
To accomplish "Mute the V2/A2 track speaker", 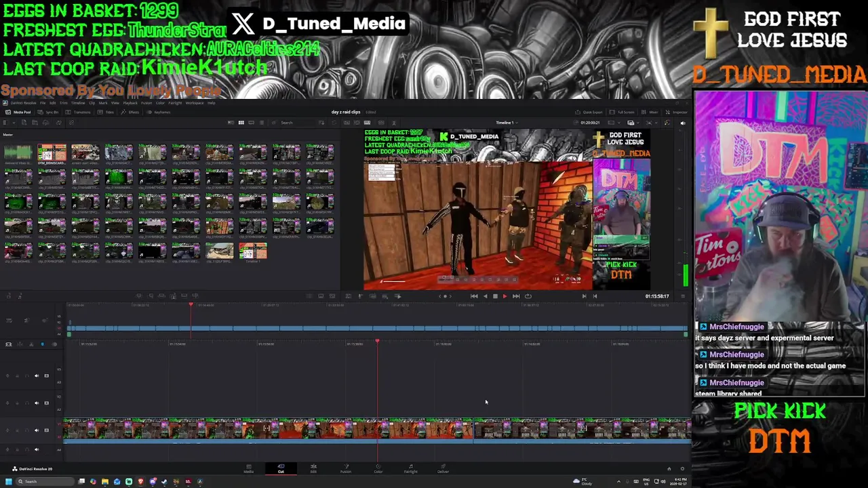I will 37,403.
